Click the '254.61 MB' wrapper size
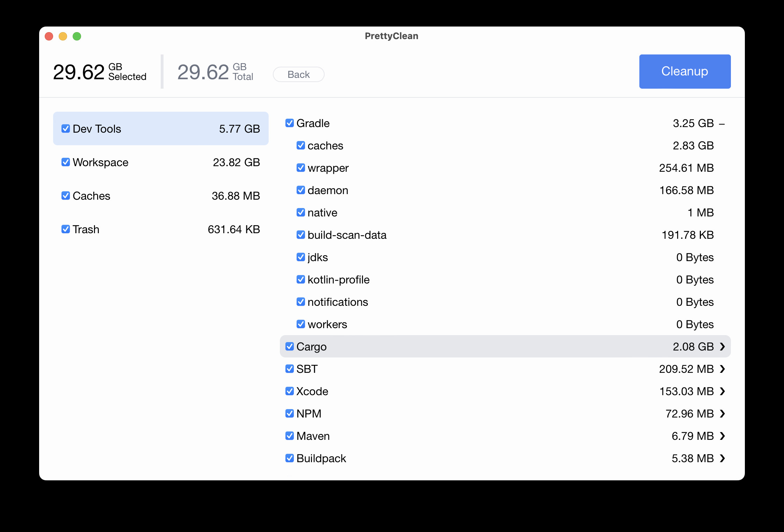Viewport: 784px width, 532px height. pos(686,168)
